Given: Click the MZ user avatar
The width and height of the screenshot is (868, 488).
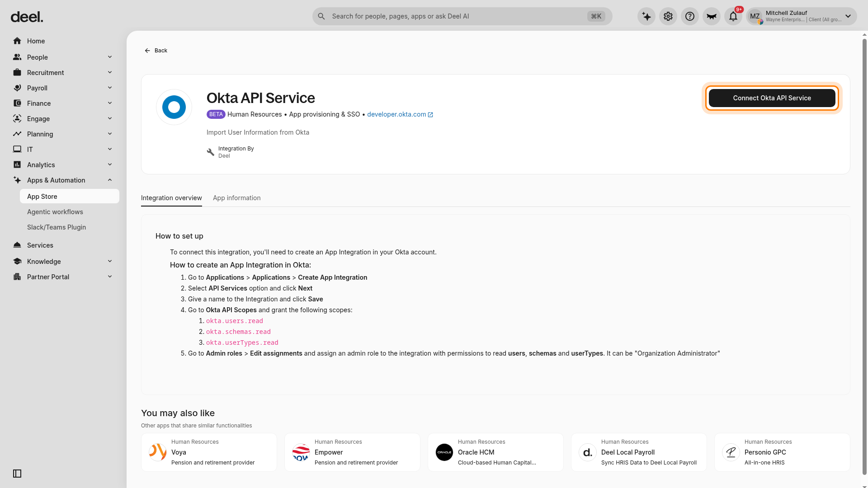Looking at the screenshot, I should [755, 16].
